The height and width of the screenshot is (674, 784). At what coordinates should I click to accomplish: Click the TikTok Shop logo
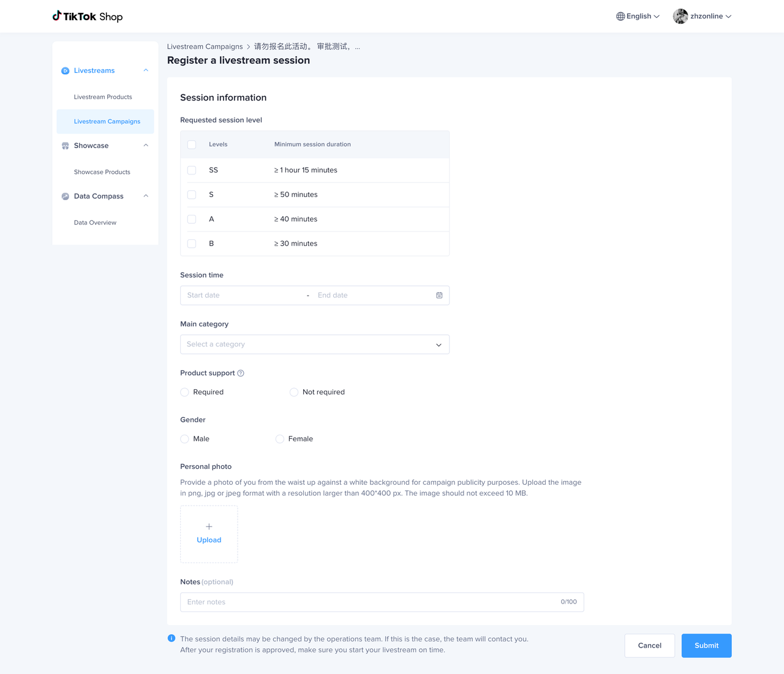(87, 17)
